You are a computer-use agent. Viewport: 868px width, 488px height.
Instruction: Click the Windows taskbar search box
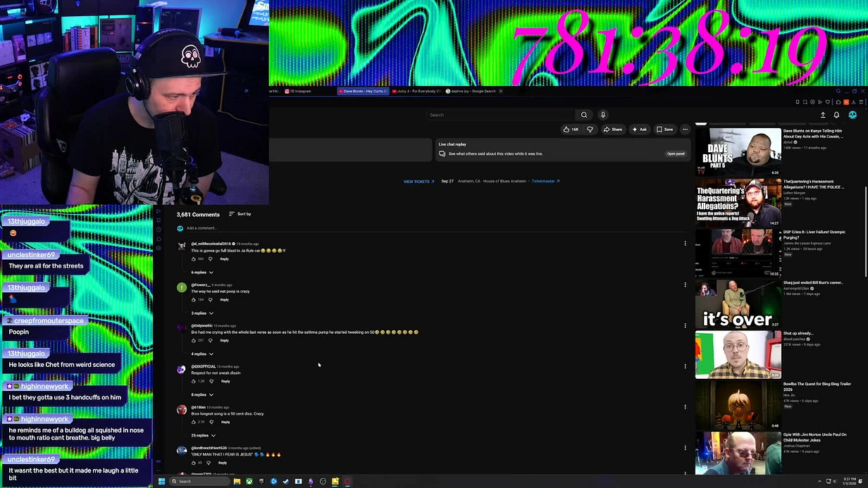tap(199, 482)
